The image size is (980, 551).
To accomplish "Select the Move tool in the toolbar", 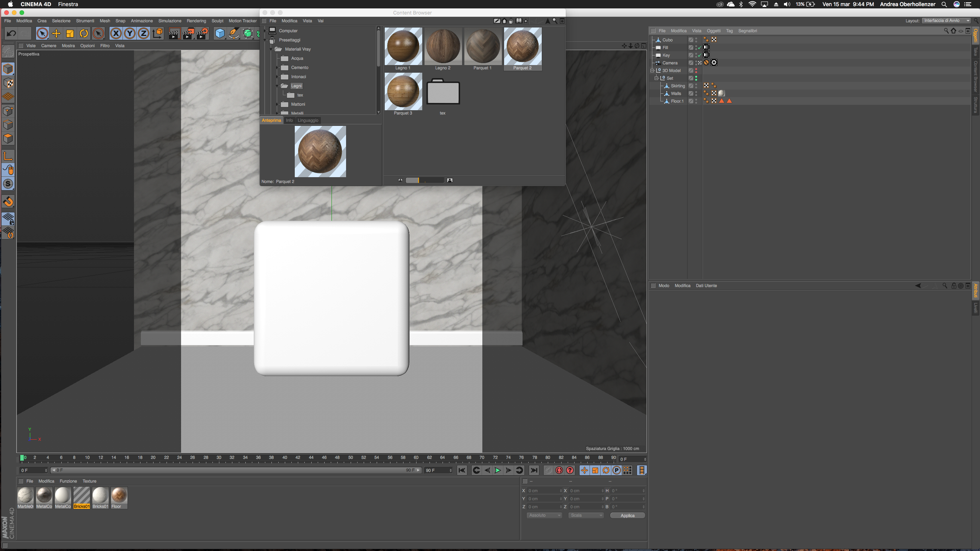I will coord(56,34).
